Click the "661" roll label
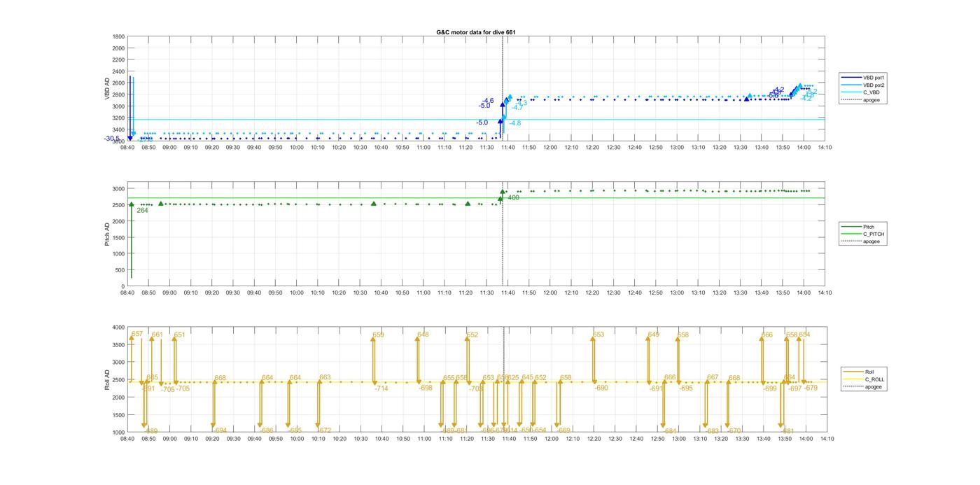This screenshot has height=485, width=980. tap(157, 335)
